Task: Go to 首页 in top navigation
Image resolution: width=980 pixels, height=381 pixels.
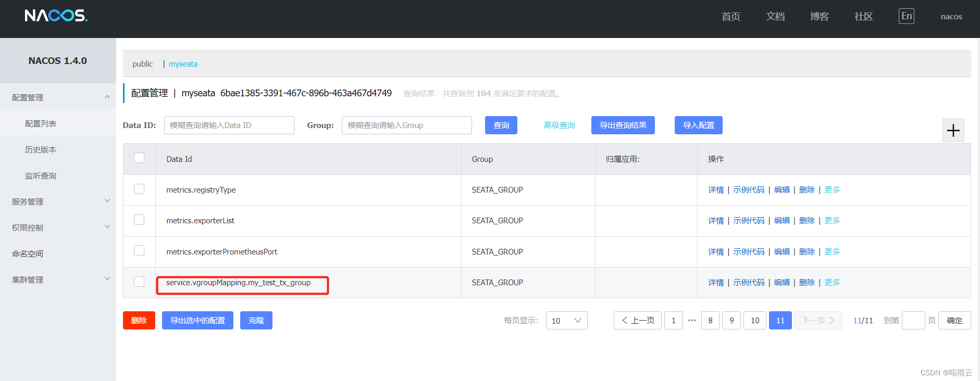Action: (730, 17)
